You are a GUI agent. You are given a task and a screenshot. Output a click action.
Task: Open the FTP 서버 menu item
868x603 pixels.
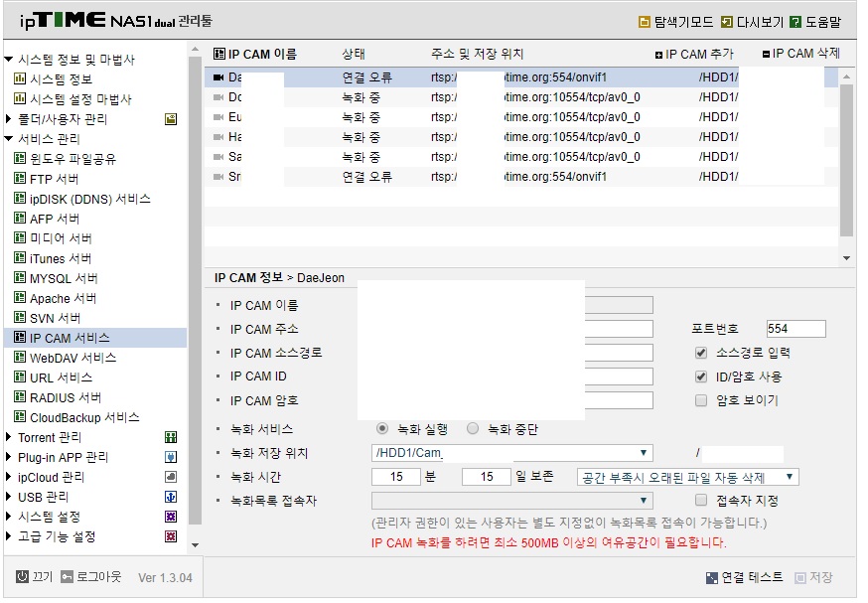click(x=54, y=179)
